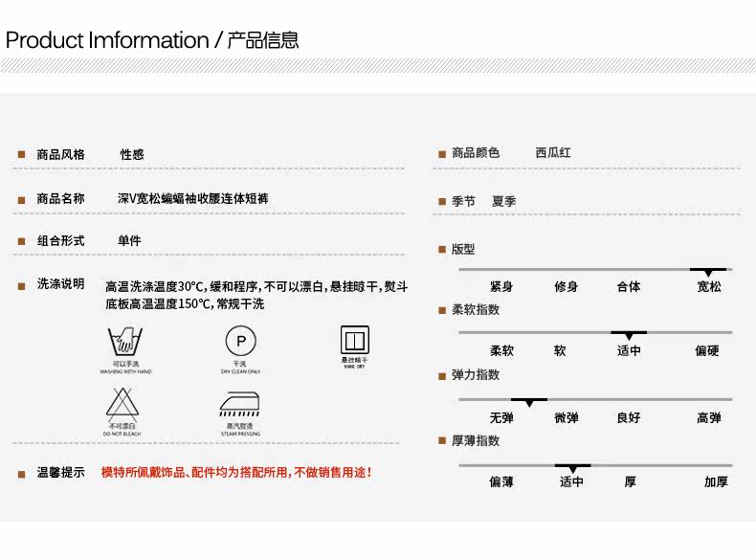Click the 高弹 elasticity label
The height and width of the screenshot is (559, 756).
point(709,417)
